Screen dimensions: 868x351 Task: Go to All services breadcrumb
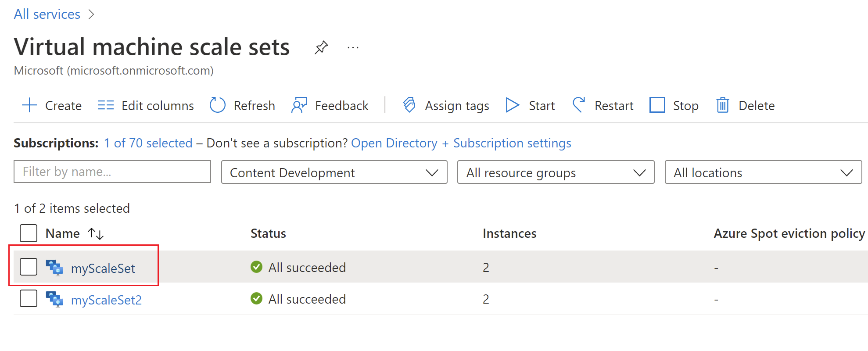coord(47,14)
